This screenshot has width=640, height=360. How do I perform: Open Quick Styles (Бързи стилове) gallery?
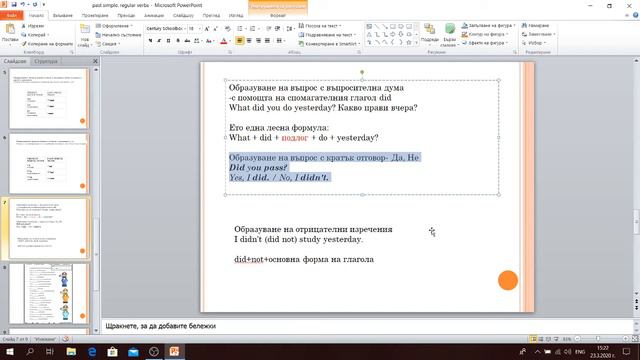[449, 35]
